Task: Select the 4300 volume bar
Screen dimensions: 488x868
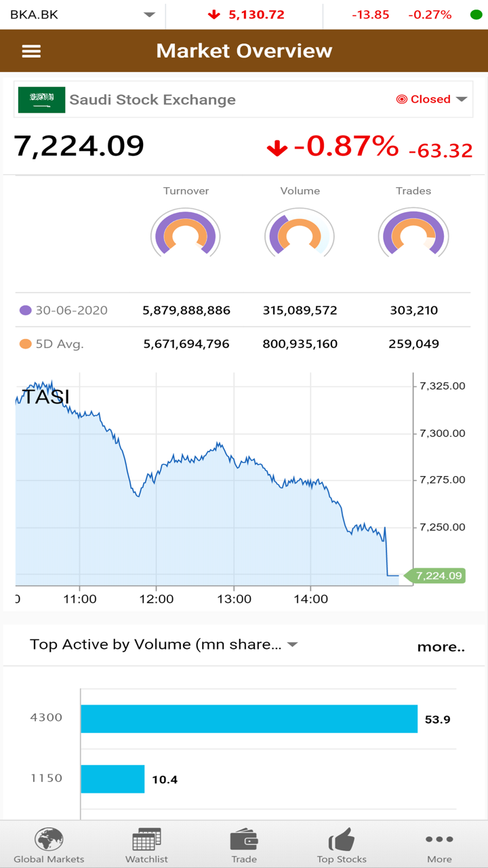Action: [x=249, y=719]
